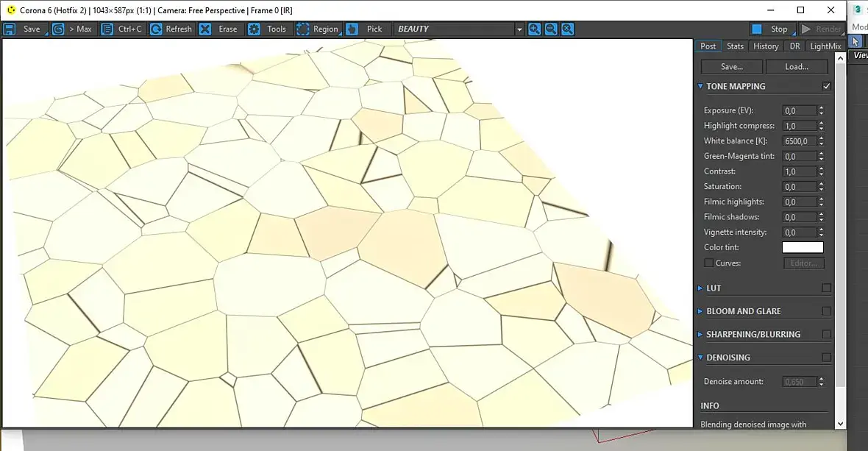Click the Save floppy disk icon
This screenshot has height=451, width=868.
click(x=10, y=29)
